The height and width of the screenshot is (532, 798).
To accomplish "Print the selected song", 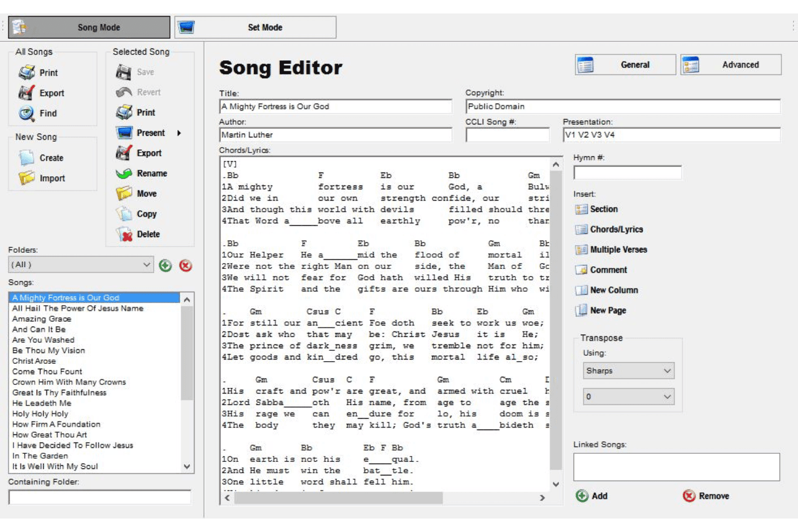I will pos(135,113).
